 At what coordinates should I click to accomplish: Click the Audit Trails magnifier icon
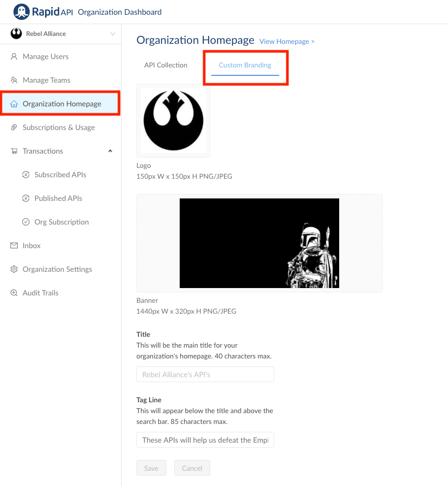(x=14, y=292)
